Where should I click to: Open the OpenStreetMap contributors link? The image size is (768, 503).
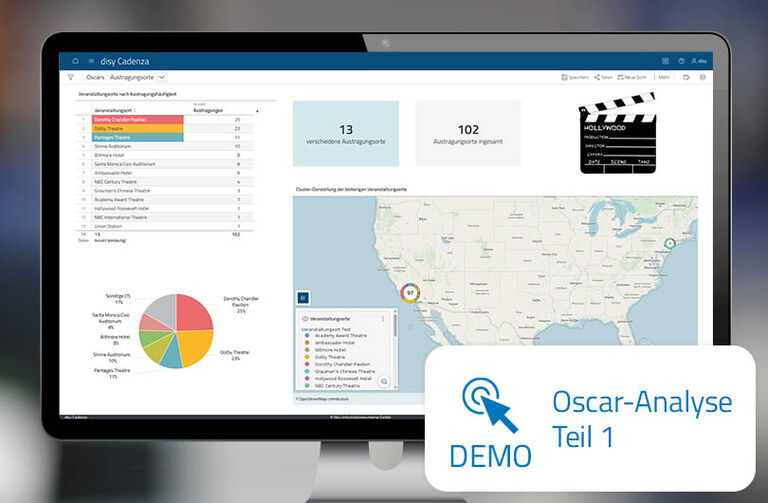coord(323,399)
